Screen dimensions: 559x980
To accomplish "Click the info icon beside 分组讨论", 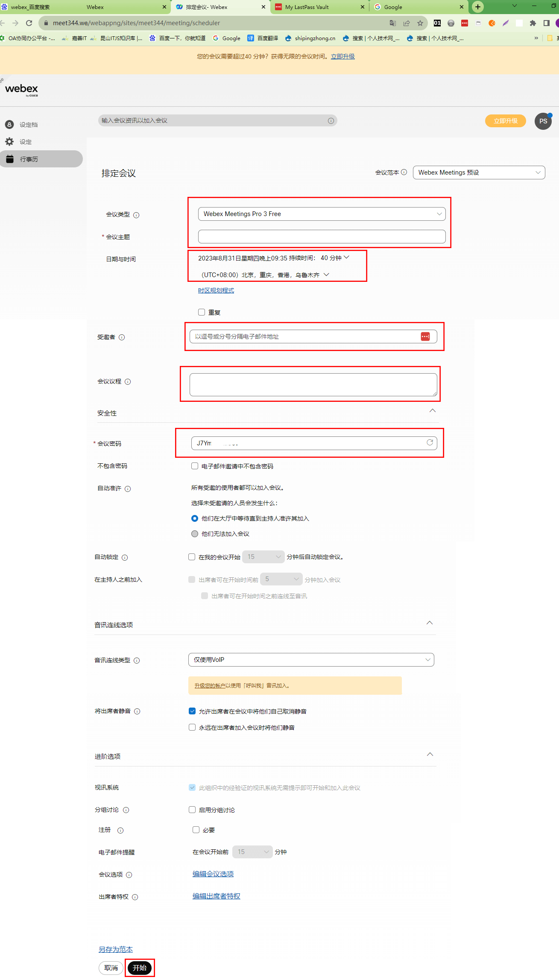I will click(126, 810).
